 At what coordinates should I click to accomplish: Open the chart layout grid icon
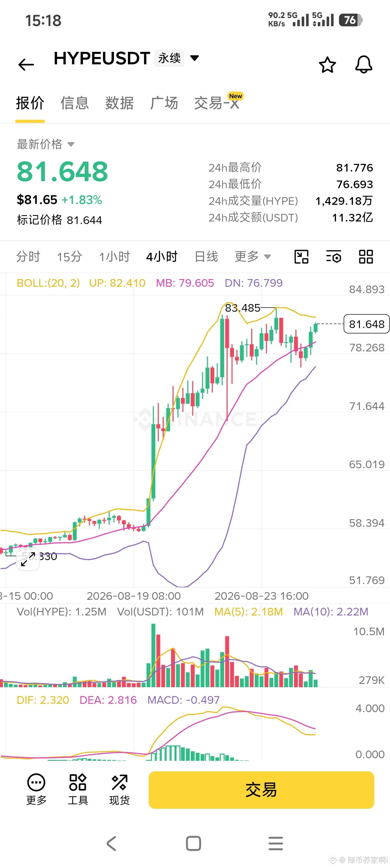[x=366, y=257]
